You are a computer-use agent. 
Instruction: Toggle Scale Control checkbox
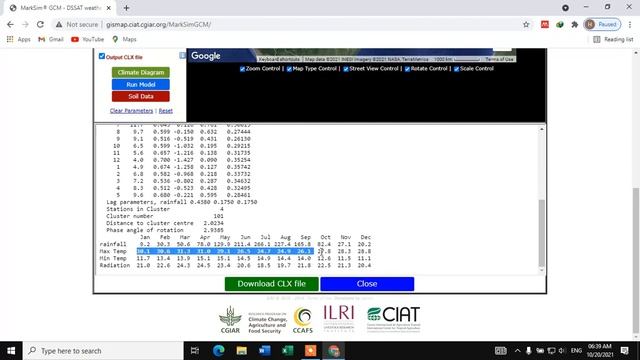pos(456,69)
